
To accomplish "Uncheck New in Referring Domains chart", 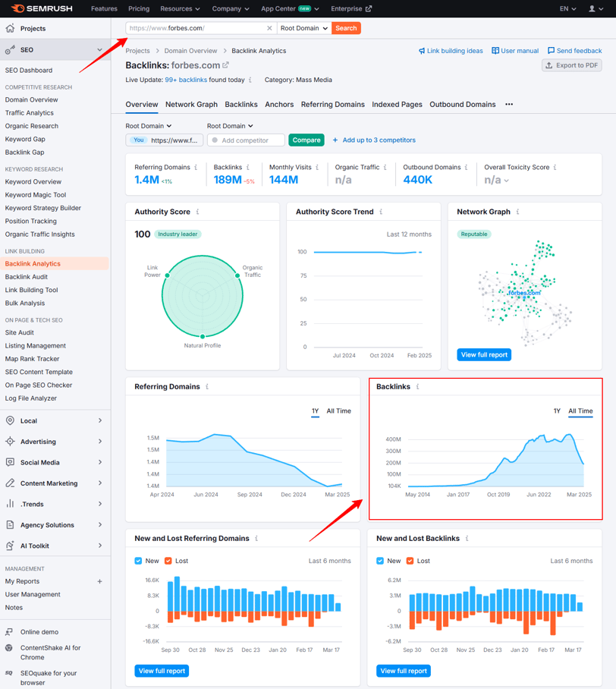I will coord(138,561).
